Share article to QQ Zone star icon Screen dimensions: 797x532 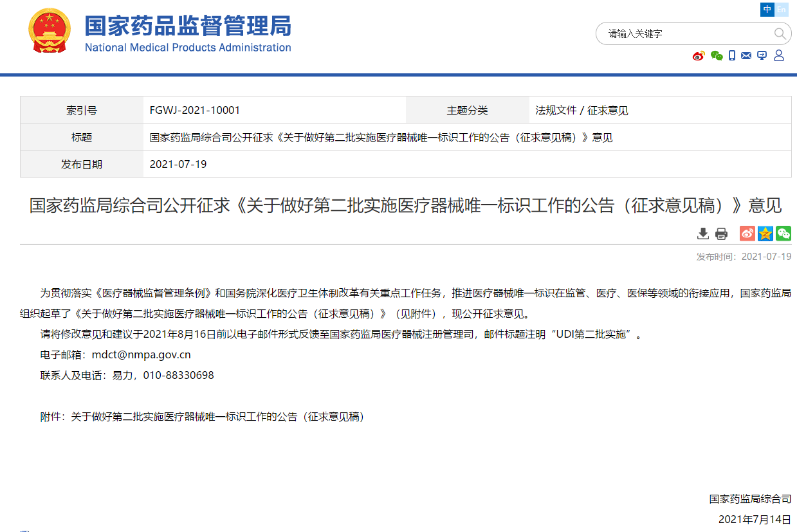(x=765, y=234)
